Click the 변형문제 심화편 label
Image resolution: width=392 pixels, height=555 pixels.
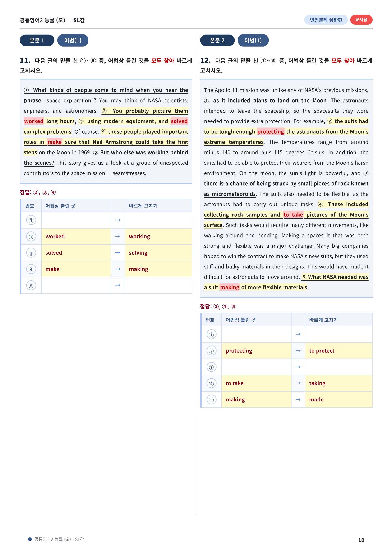pos(326,20)
